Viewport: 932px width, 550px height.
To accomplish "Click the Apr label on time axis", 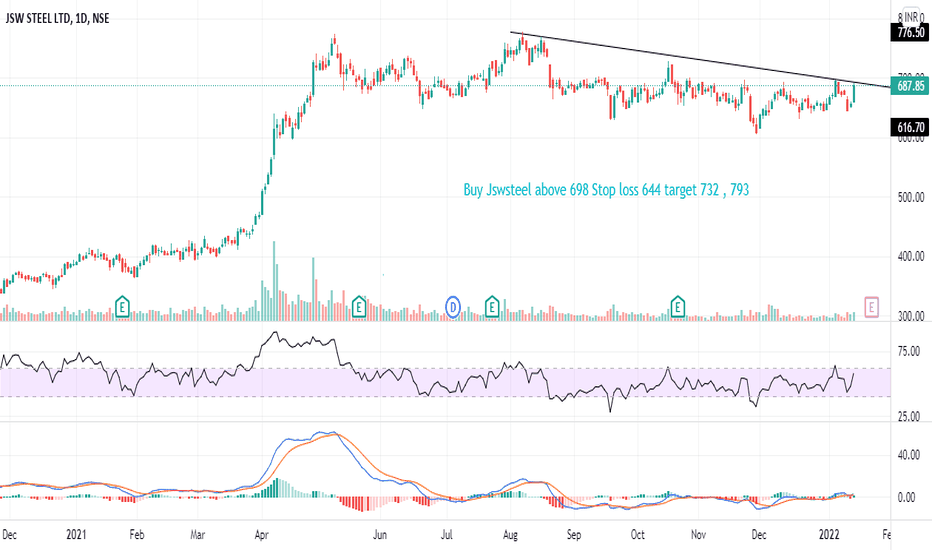I will click(x=262, y=535).
